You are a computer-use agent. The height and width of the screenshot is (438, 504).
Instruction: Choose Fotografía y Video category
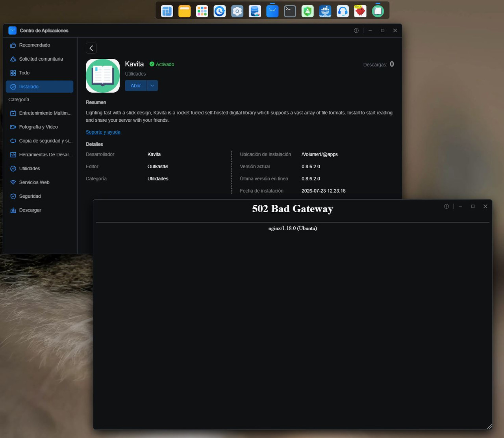coord(39,127)
